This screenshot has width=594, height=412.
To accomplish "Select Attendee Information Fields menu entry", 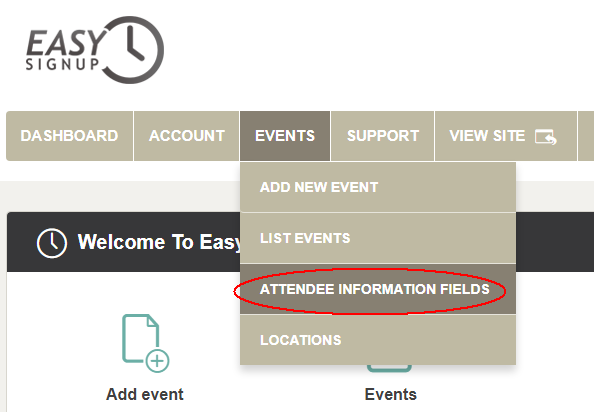I will pos(378,289).
